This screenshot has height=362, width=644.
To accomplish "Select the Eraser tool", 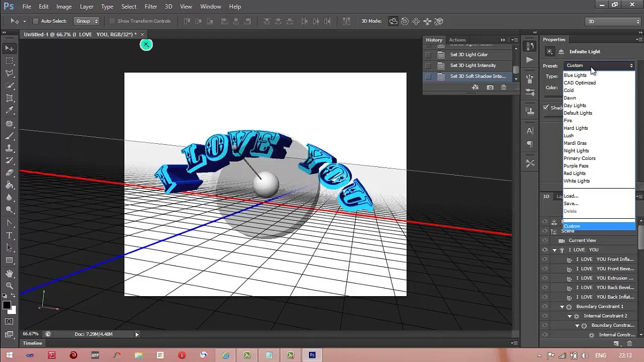I will pyautogui.click(x=10, y=173).
